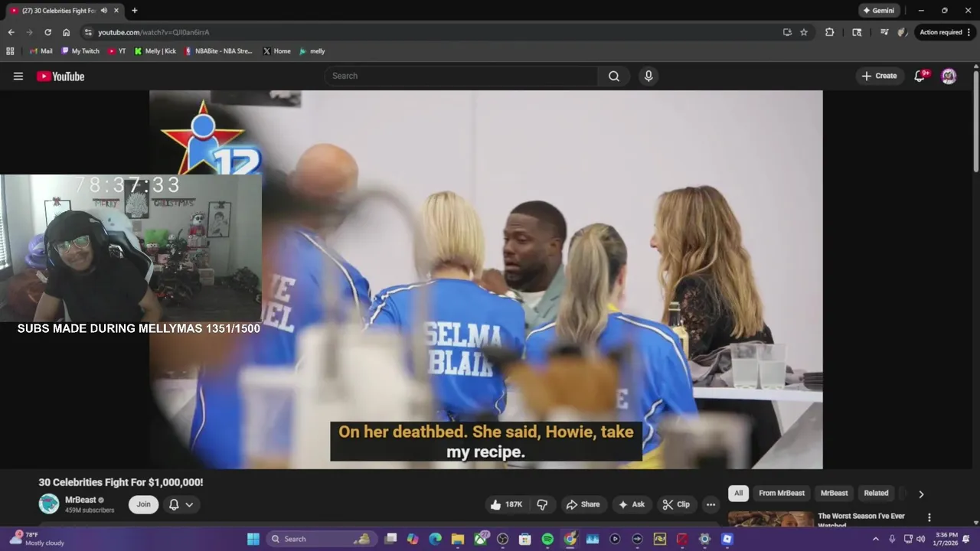980x551 pixels.
Task: Open the Mail bookmark
Action: pos(41,51)
